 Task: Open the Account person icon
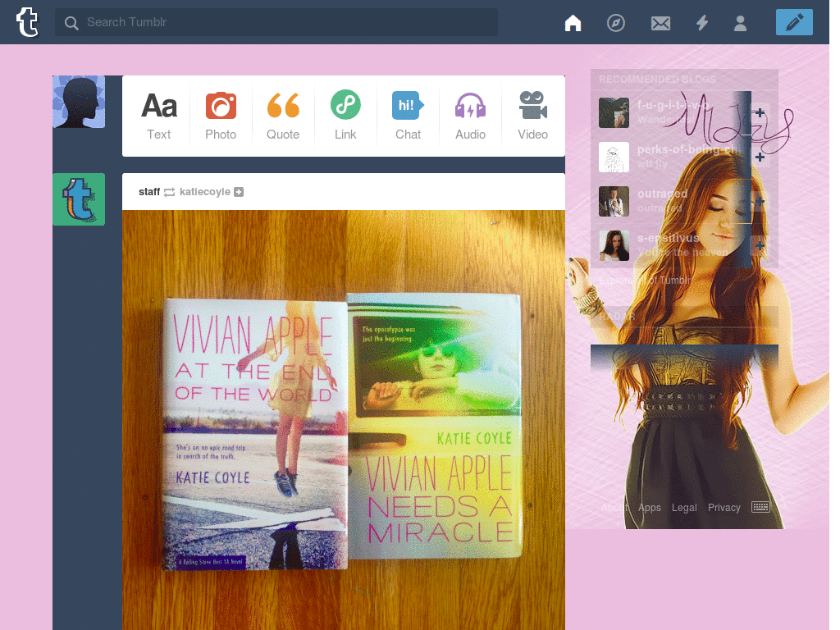click(x=741, y=23)
